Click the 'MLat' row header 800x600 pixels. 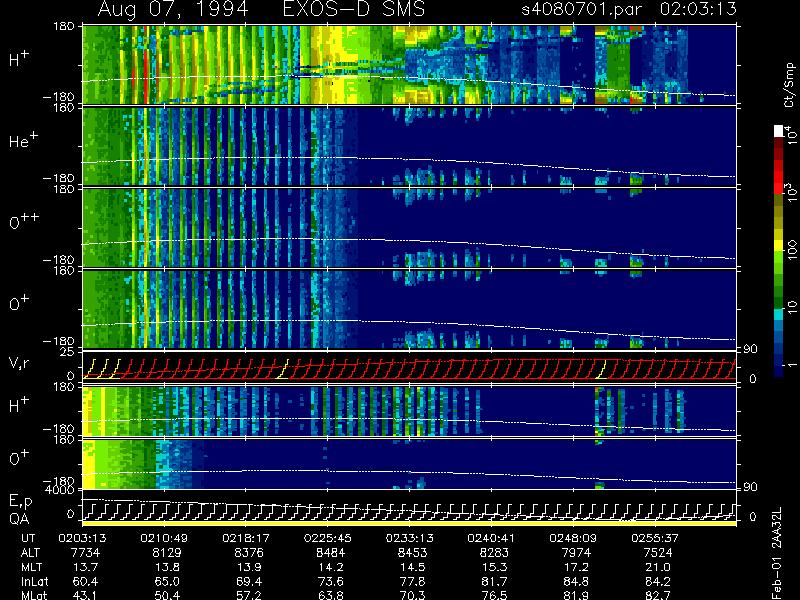pyautogui.click(x=34, y=595)
